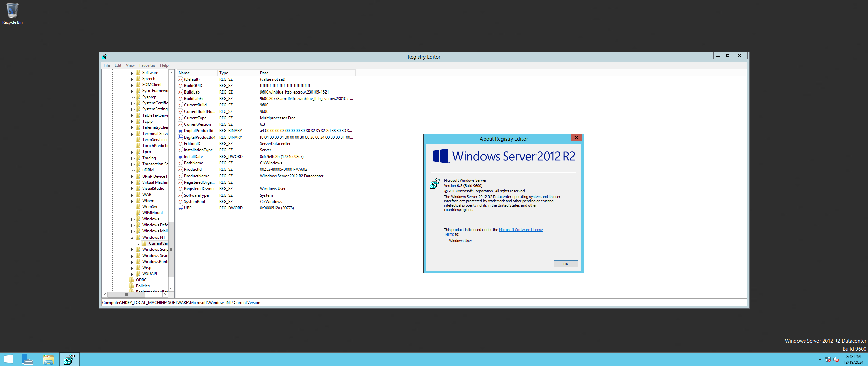Open the Recycle Bin desktop icon
Viewport: 868px width, 366px height.
click(x=12, y=14)
